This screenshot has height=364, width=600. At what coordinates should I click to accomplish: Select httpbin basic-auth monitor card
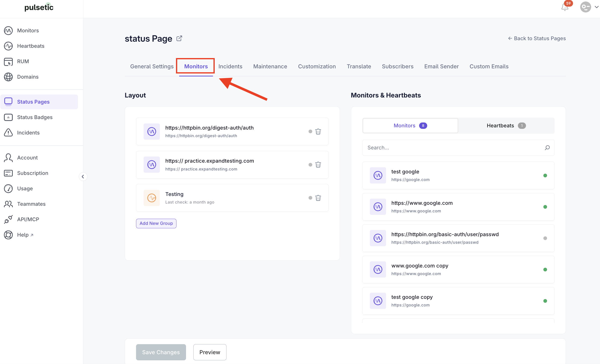458,238
